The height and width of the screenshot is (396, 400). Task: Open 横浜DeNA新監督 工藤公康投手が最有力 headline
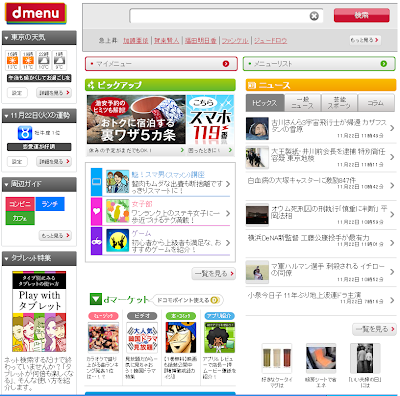(x=309, y=238)
